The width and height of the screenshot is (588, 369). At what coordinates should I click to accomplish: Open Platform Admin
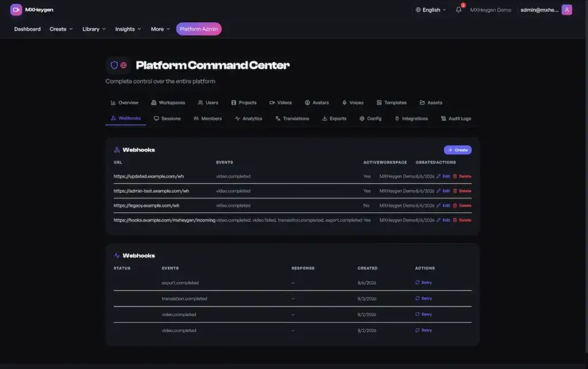point(199,29)
